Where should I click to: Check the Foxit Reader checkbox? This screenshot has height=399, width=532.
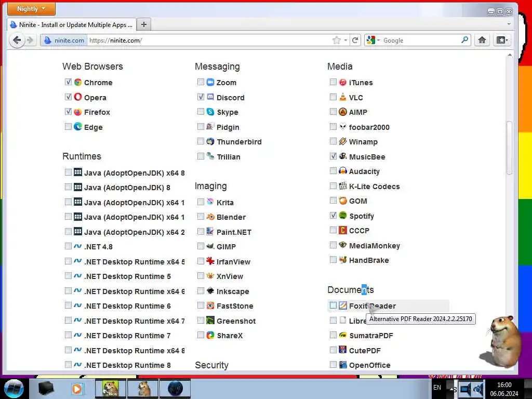(333, 305)
